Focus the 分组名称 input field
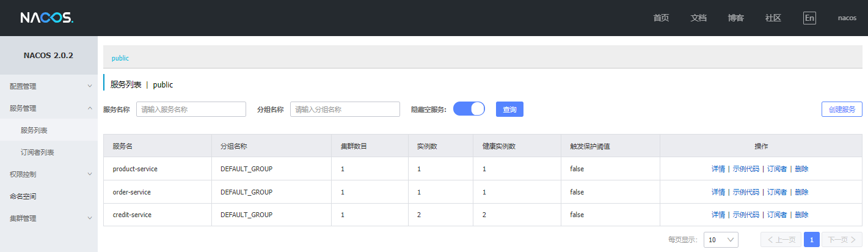The height and width of the screenshot is (252, 868). pyautogui.click(x=345, y=109)
